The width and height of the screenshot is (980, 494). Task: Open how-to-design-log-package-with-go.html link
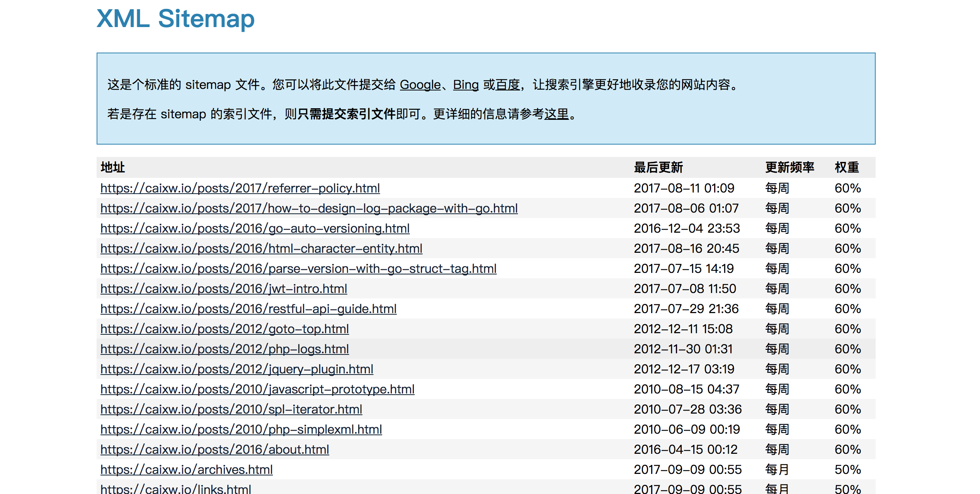click(309, 208)
